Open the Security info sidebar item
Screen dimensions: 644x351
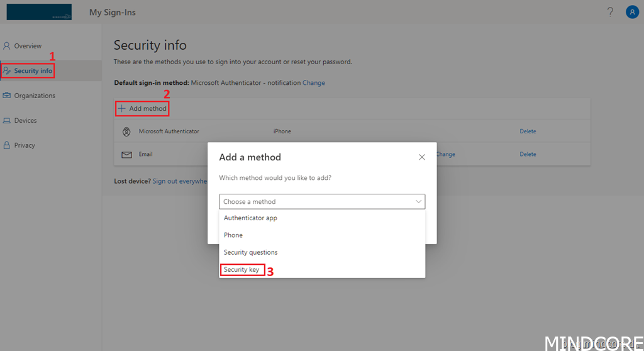(33, 71)
